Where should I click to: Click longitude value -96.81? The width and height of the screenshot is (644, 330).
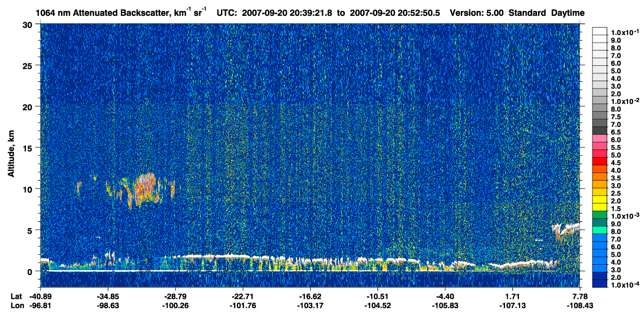pos(40,305)
